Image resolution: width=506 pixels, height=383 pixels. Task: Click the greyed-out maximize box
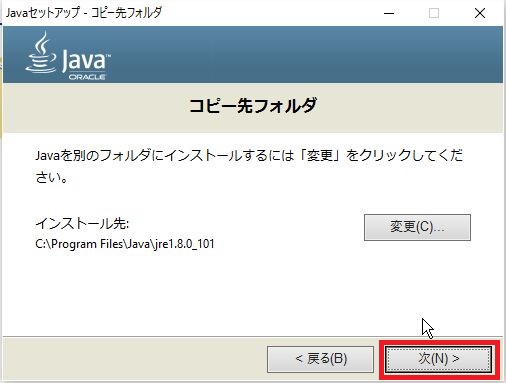(434, 13)
